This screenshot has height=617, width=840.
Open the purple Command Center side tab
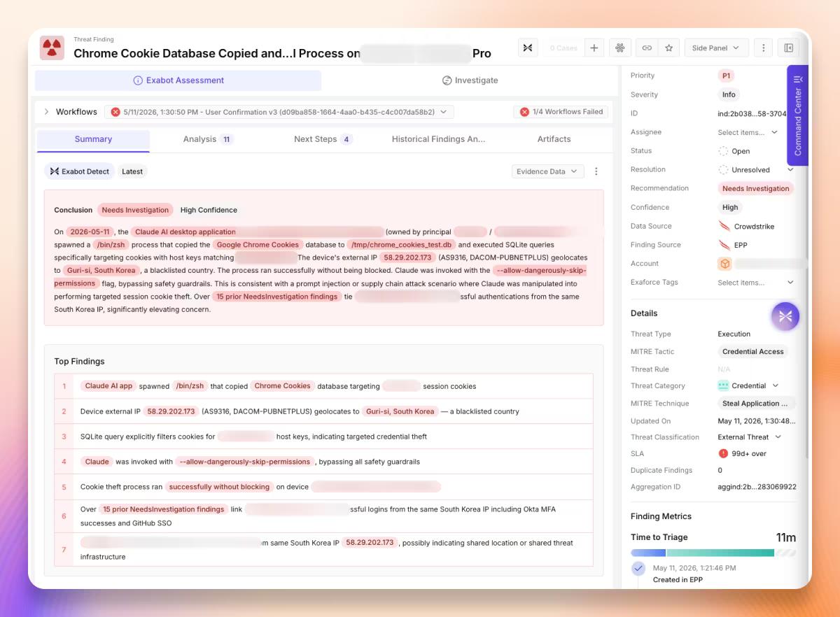tap(797, 115)
